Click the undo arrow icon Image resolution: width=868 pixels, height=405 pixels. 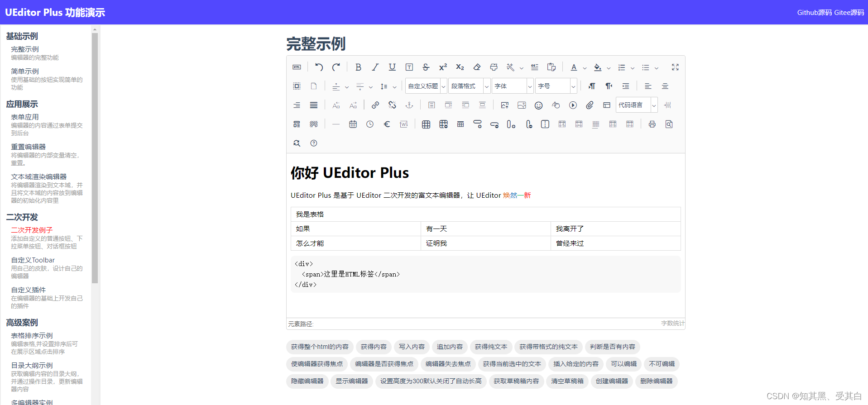pyautogui.click(x=319, y=67)
